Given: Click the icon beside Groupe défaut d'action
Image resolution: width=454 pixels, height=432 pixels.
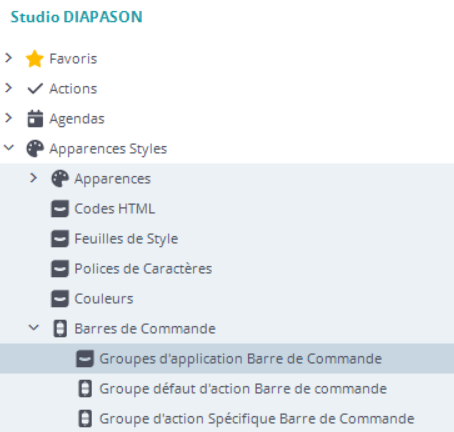Looking at the screenshot, I should pyautogui.click(x=85, y=389).
